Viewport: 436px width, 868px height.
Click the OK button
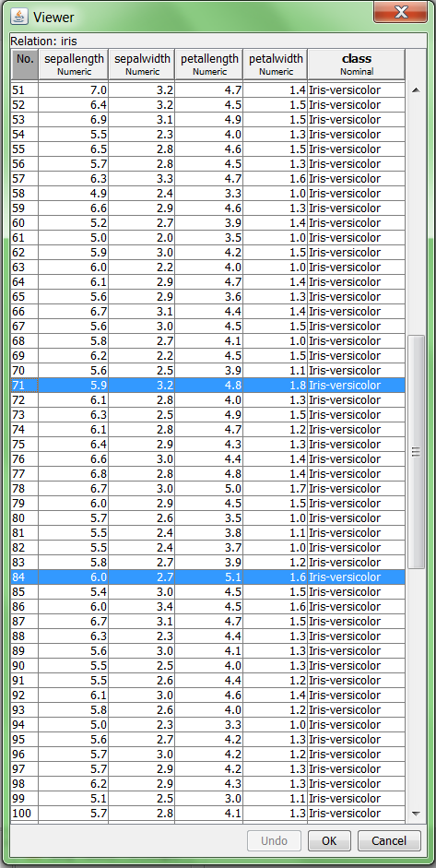coord(329,841)
